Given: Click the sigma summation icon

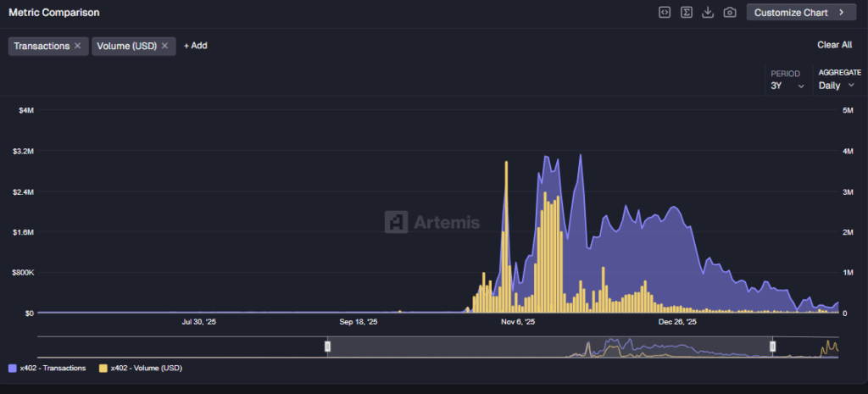Looking at the screenshot, I should pyautogui.click(x=687, y=13).
